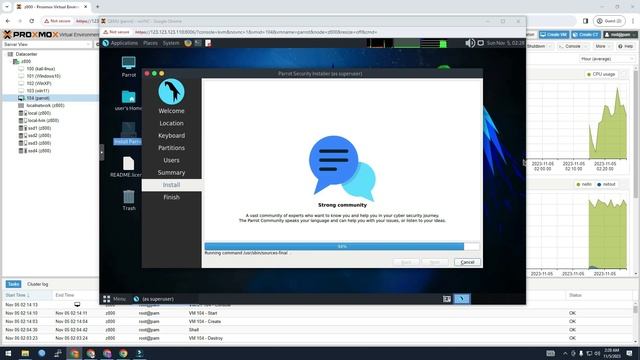
Task: Open user's Home folder icon on Parrot desktop
Action: [129, 97]
